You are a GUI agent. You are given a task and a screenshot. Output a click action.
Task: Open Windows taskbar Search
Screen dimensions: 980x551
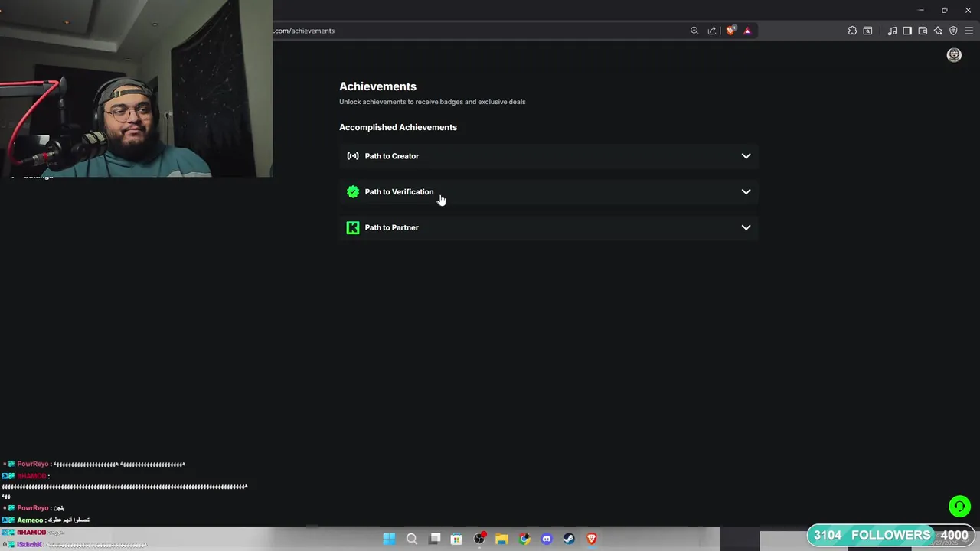coord(411,539)
